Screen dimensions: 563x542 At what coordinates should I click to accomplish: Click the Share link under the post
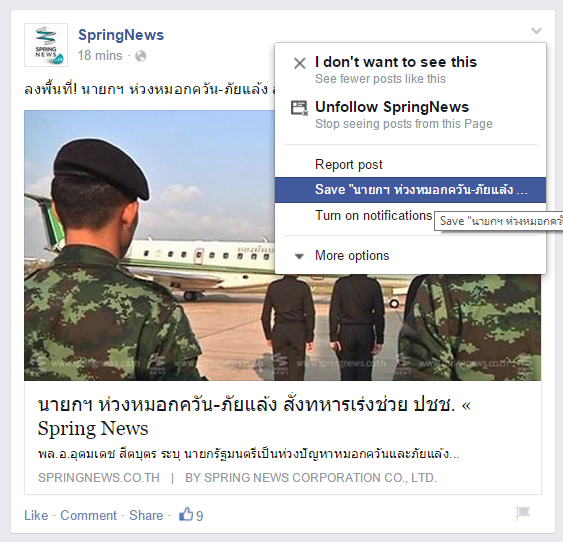pos(146,515)
